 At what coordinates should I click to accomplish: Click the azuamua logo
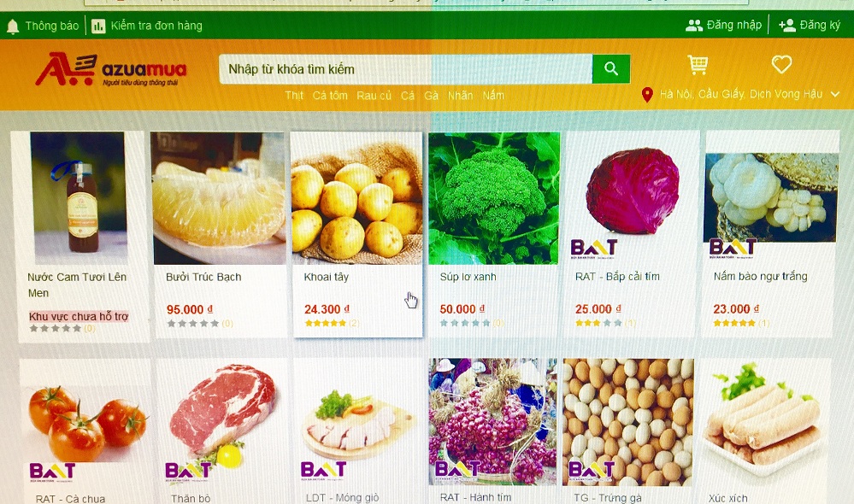(x=110, y=69)
